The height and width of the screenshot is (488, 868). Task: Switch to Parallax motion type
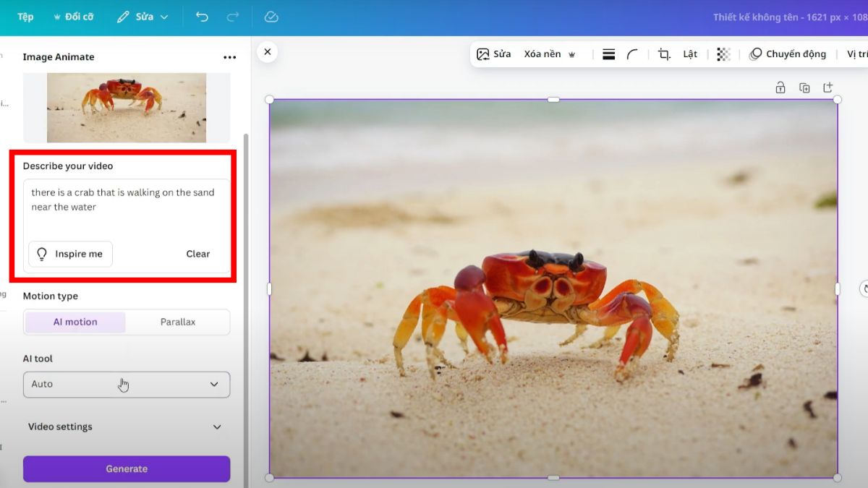pyautogui.click(x=178, y=322)
